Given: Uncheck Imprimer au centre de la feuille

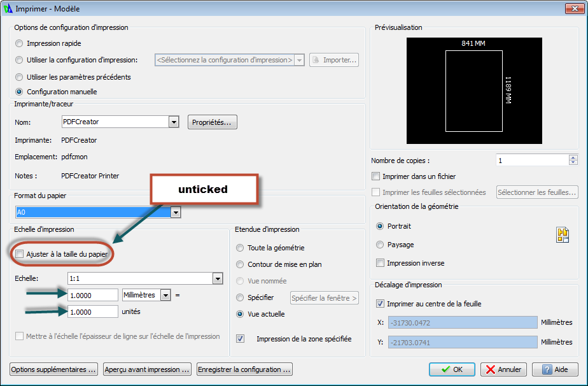Looking at the screenshot, I should [380, 303].
